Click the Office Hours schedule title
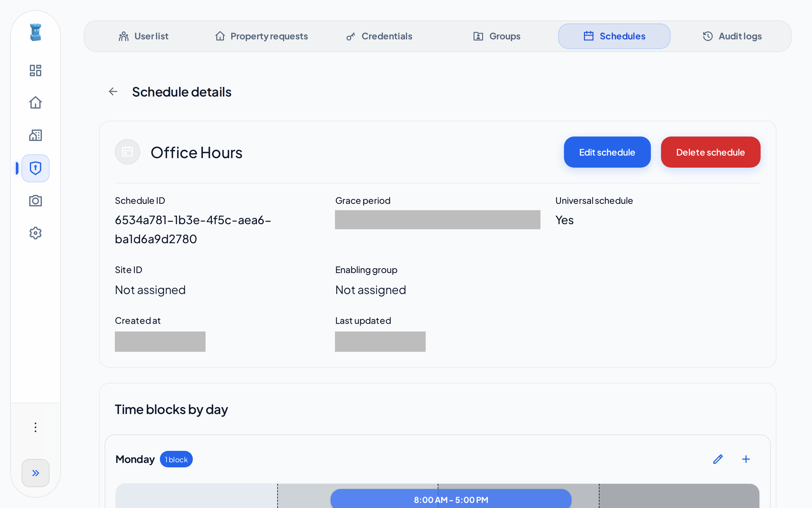 point(197,152)
